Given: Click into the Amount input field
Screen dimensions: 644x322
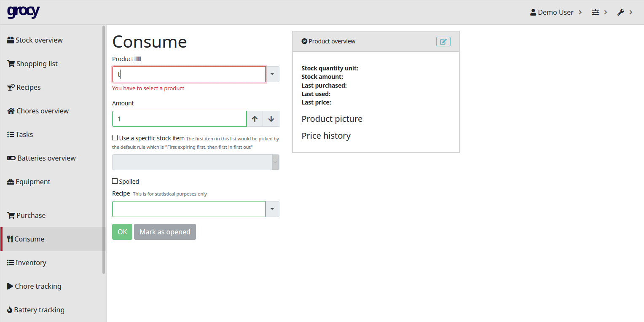Looking at the screenshot, I should [179, 119].
